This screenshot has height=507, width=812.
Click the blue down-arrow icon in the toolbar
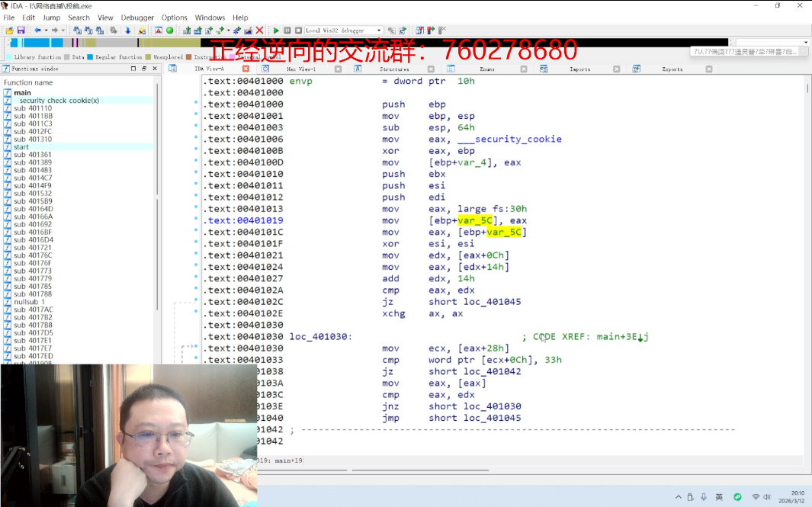pos(127,30)
